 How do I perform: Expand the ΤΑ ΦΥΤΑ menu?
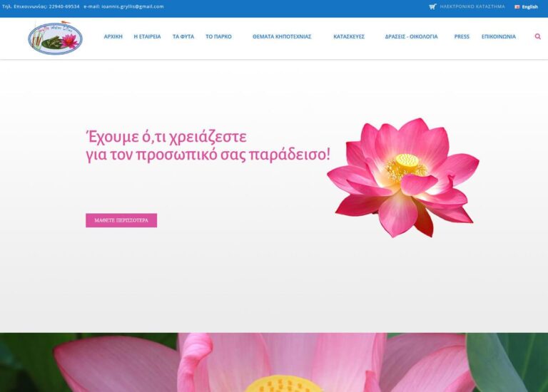coord(183,36)
